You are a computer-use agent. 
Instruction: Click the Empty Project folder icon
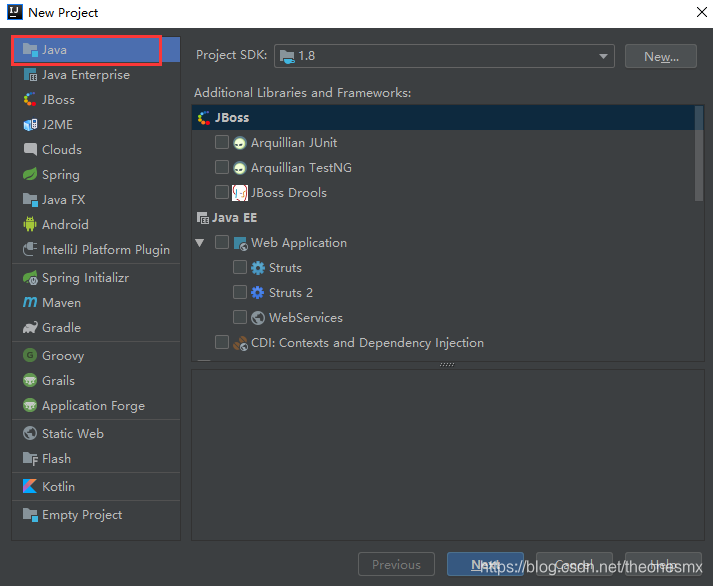(x=30, y=515)
